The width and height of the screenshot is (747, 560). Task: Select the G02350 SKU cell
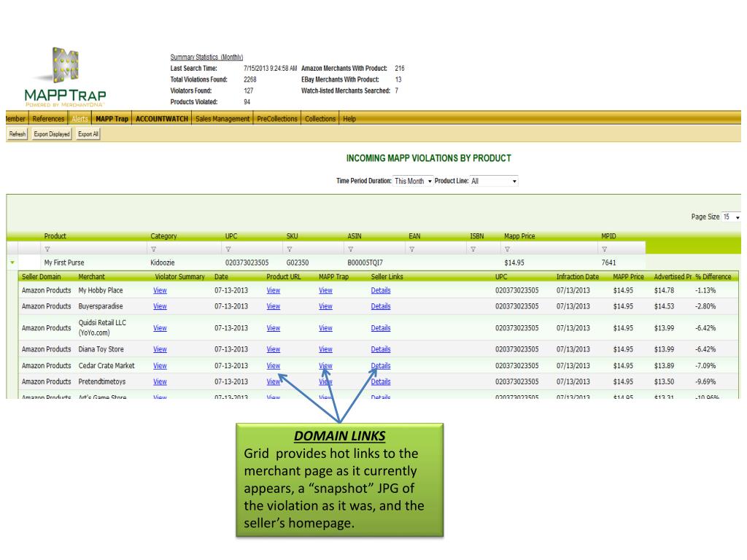298,262
